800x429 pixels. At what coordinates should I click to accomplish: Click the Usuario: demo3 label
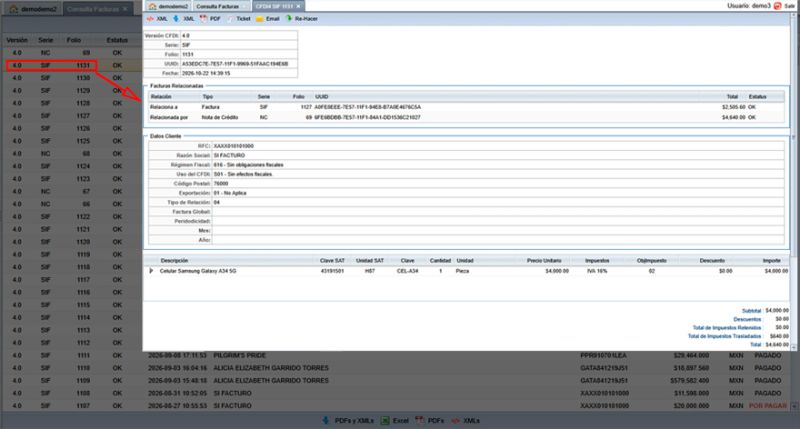pos(748,6)
